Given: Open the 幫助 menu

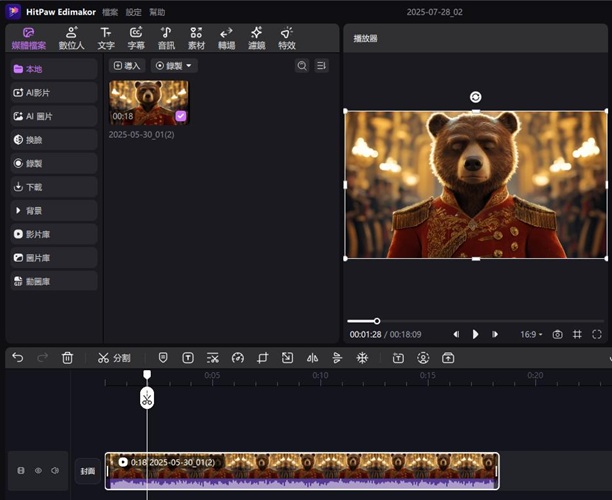Looking at the screenshot, I should click(x=157, y=12).
